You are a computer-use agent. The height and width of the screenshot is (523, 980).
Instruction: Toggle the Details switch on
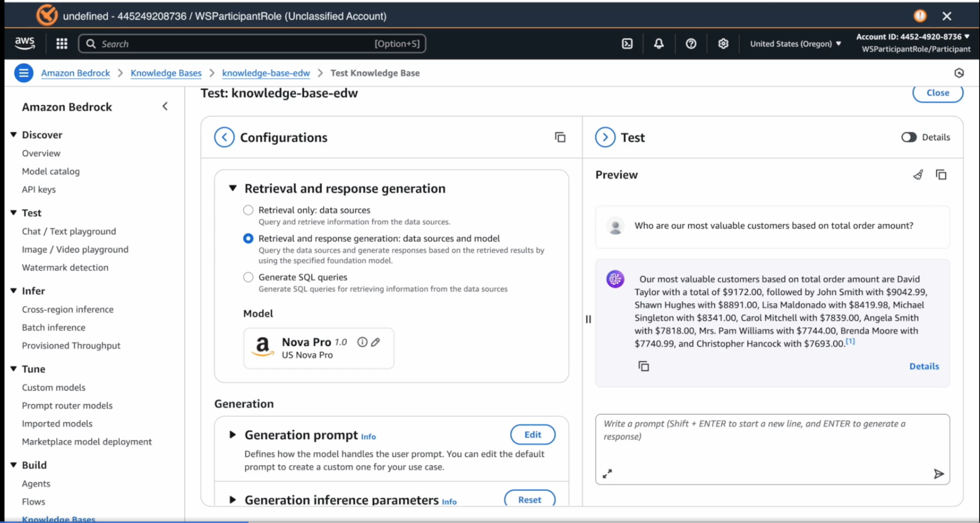[909, 137]
